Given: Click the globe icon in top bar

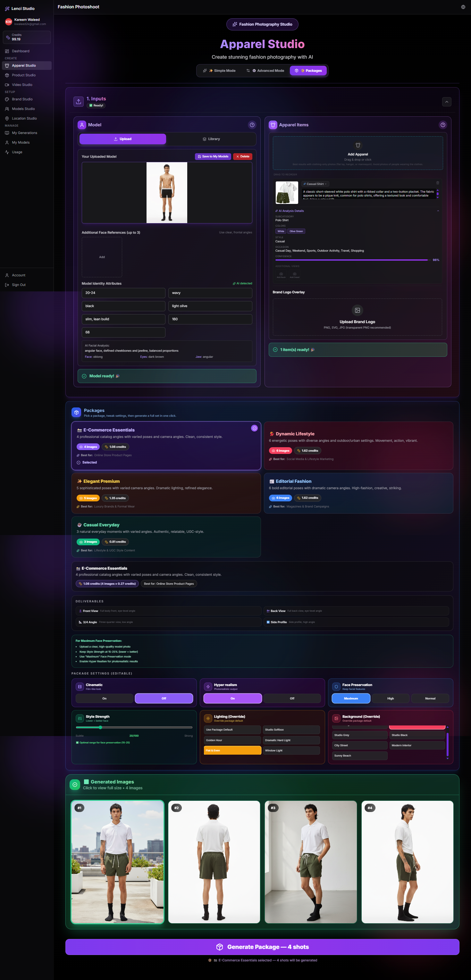Looking at the screenshot, I should tap(463, 7).
